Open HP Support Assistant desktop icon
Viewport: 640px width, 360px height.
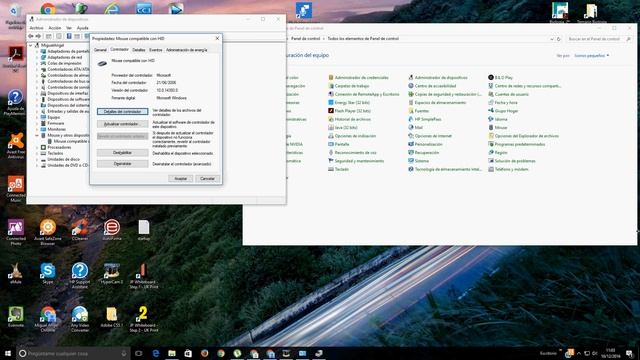point(80,276)
